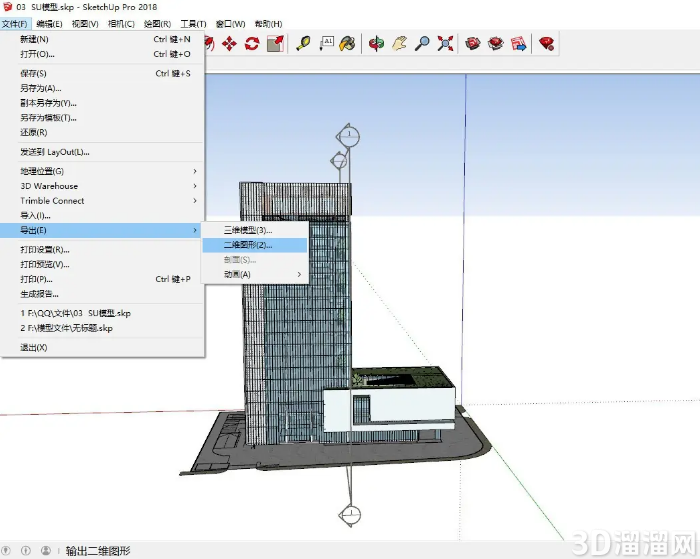Expand the 地理位置(G) submenu
Image resolution: width=700 pixels, height=559 pixels.
(x=102, y=171)
